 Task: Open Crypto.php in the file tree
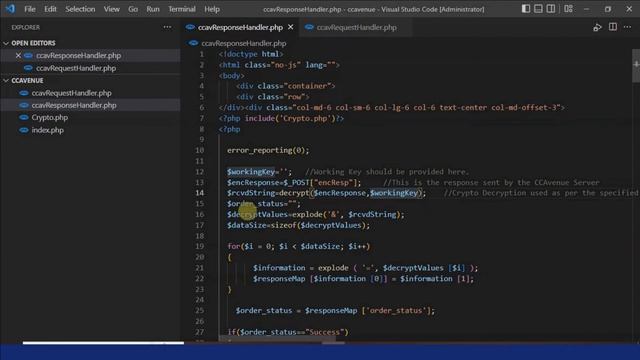(x=49, y=118)
